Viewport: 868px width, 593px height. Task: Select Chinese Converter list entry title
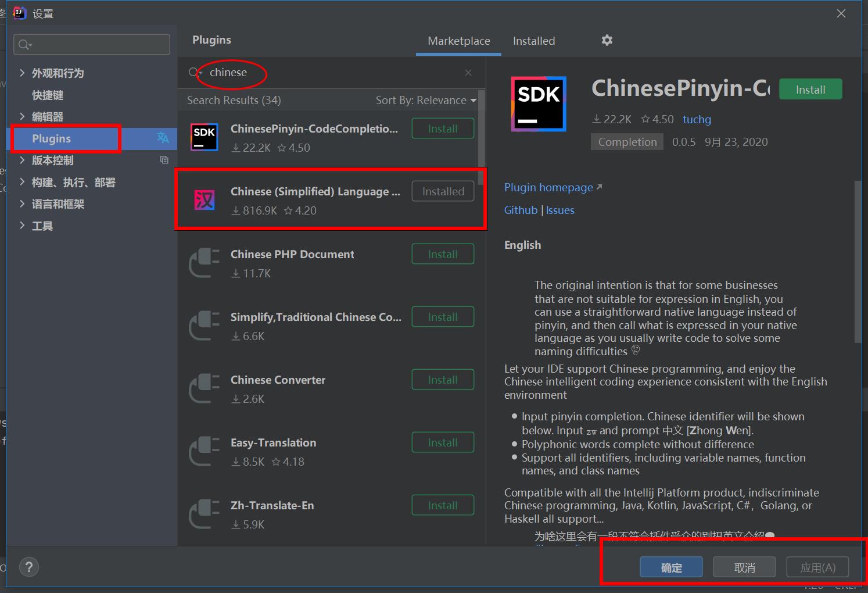pos(278,380)
